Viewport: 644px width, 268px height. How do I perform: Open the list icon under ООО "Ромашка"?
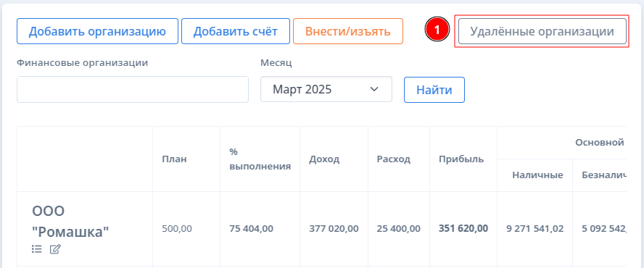[x=37, y=248]
